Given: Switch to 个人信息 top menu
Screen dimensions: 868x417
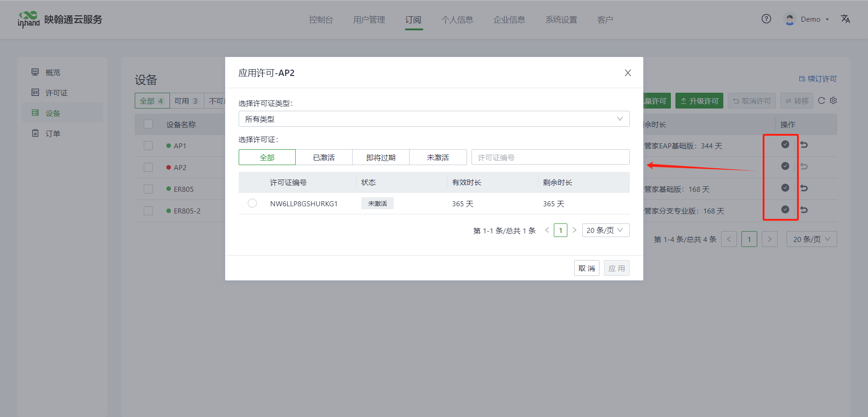Looking at the screenshot, I should (x=457, y=19).
